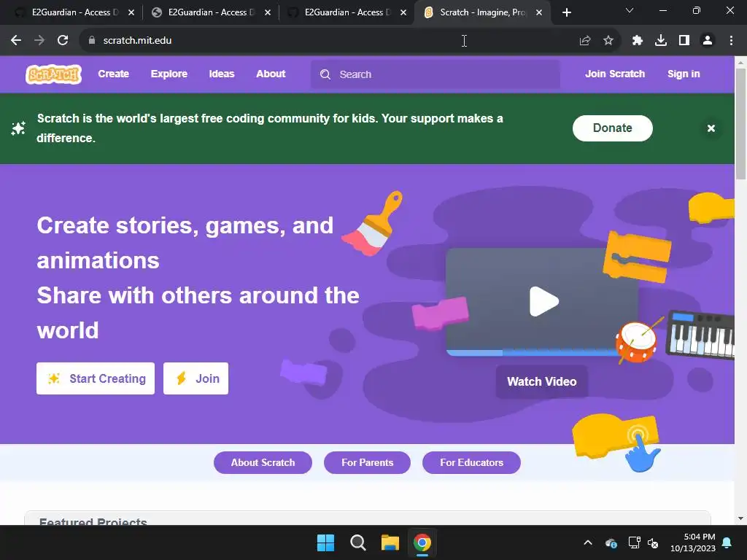Open a new browser tab

point(566,13)
